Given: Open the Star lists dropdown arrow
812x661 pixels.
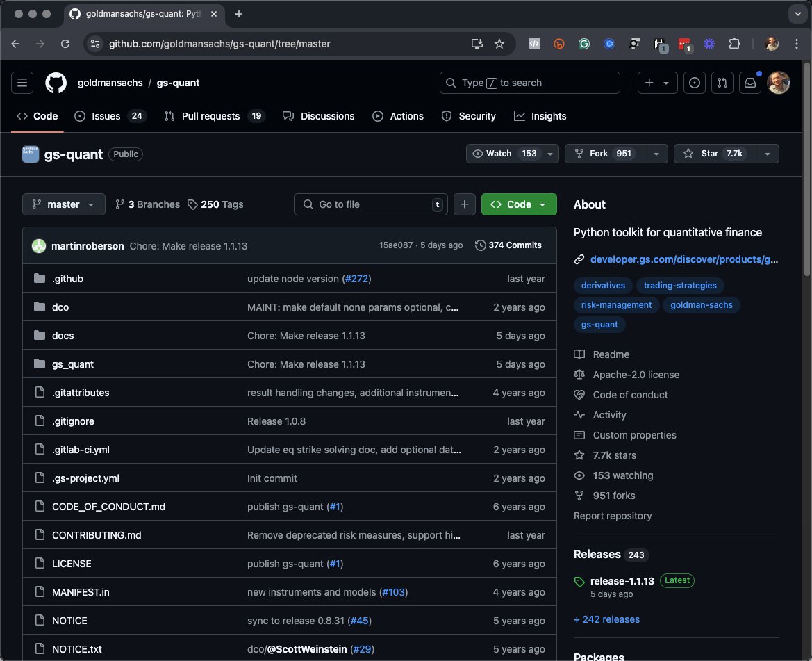Looking at the screenshot, I should [x=768, y=154].
